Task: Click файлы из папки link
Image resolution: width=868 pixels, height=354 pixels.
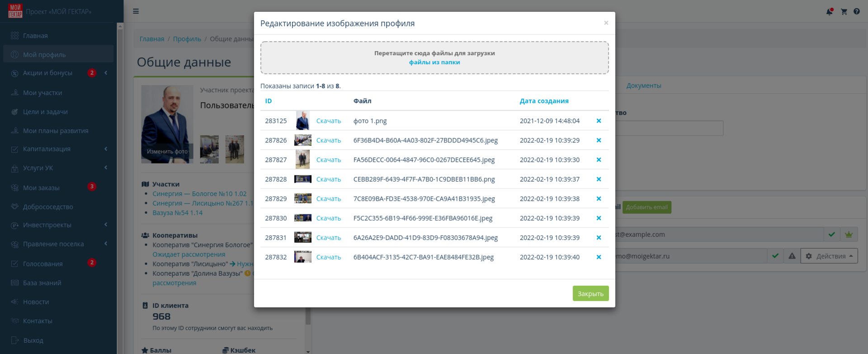Action: pyautogui.click(x=434, y=62)
